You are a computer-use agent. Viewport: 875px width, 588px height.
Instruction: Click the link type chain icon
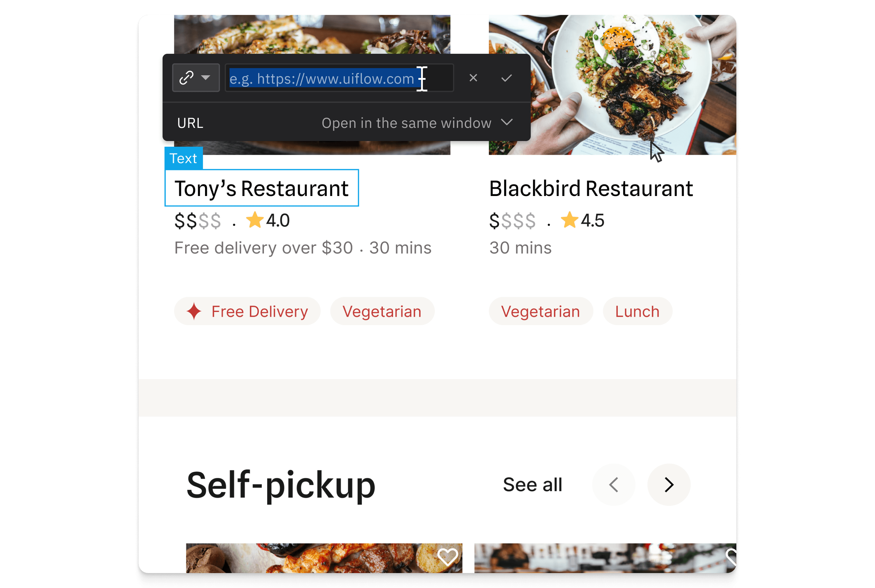186,78
